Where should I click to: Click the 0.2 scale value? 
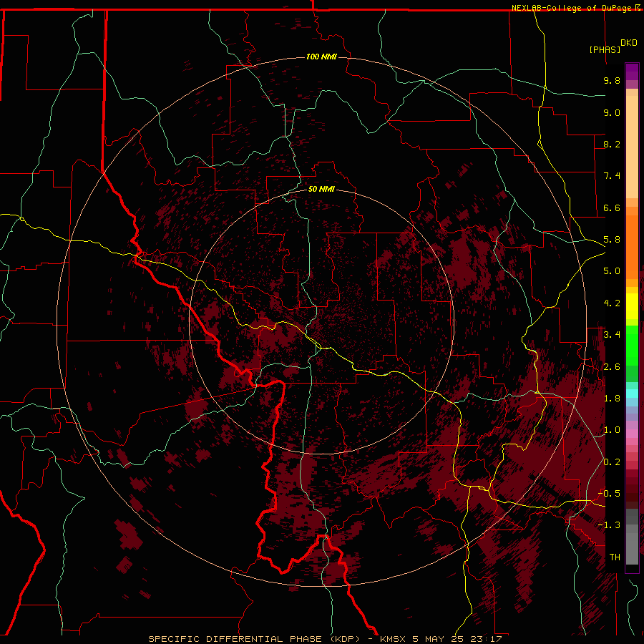(612, 462)
